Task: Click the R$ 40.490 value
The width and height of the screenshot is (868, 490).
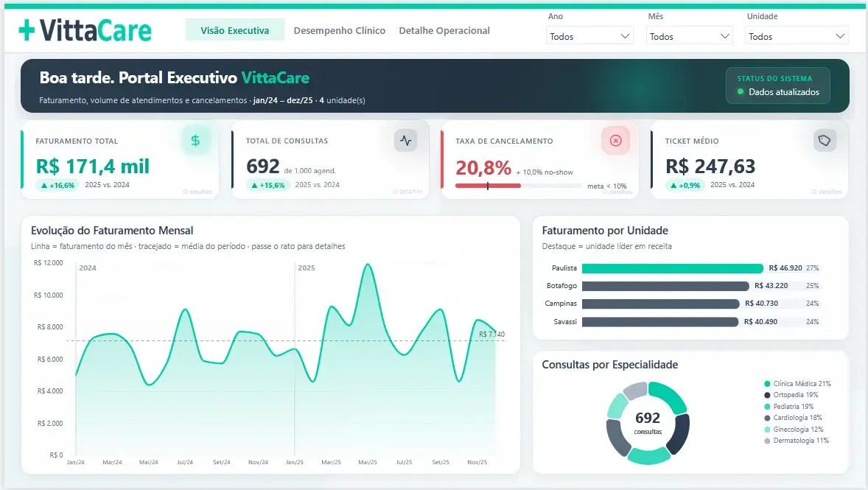Action: click(760, 322)
